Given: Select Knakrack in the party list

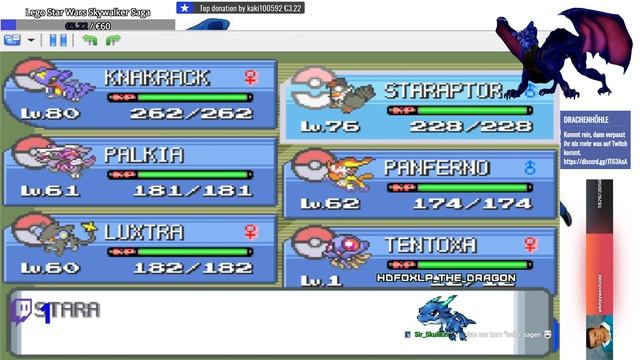Looking at the screenshot, I should (141, 94).
